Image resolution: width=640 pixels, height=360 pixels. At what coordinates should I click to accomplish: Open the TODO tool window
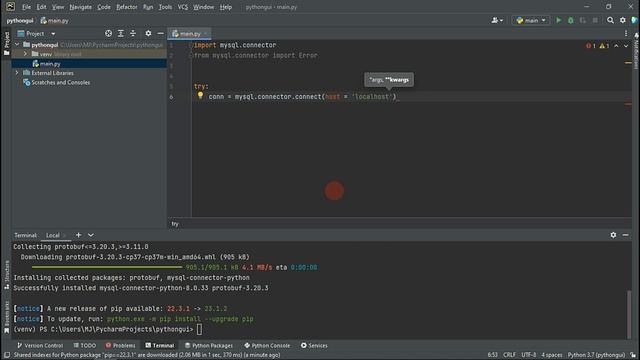coord(84,345)
